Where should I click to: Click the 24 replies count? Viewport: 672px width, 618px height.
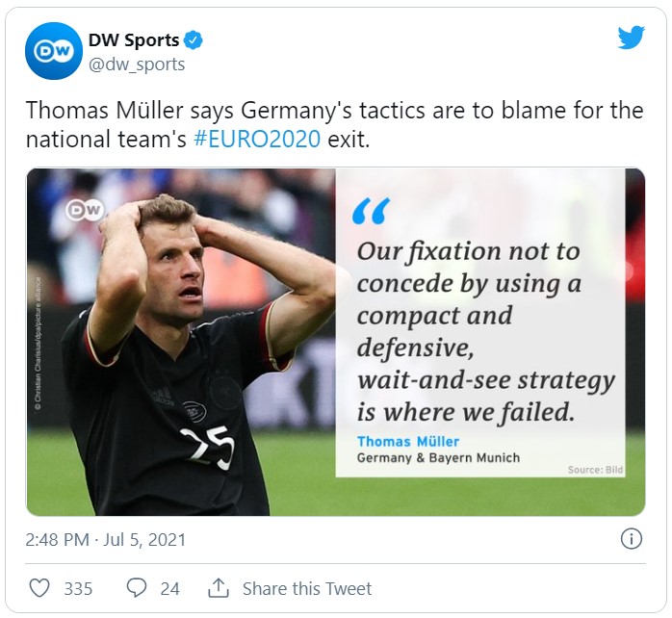click(169, 589)
